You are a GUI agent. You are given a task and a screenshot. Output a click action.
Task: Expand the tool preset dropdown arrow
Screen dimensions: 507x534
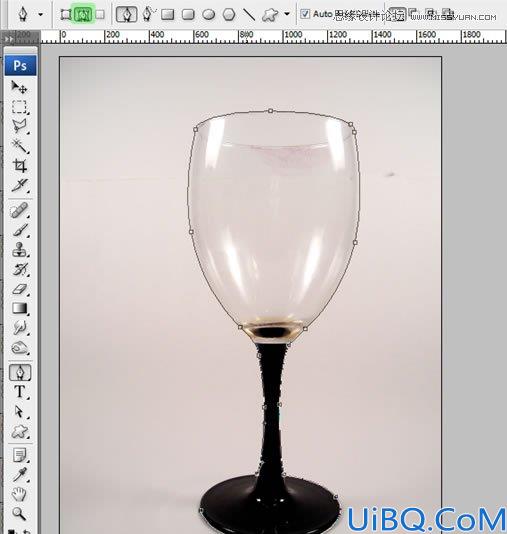tap(41, 15)
